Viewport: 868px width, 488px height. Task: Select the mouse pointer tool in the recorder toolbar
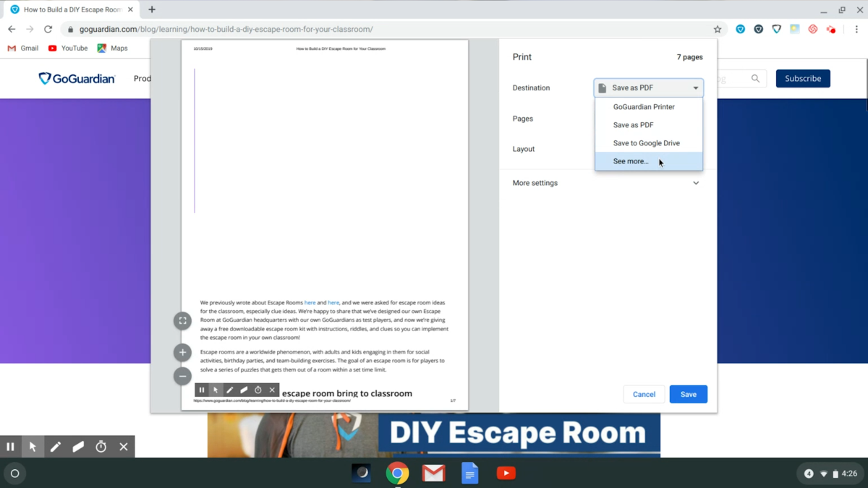tap(33, 447)
